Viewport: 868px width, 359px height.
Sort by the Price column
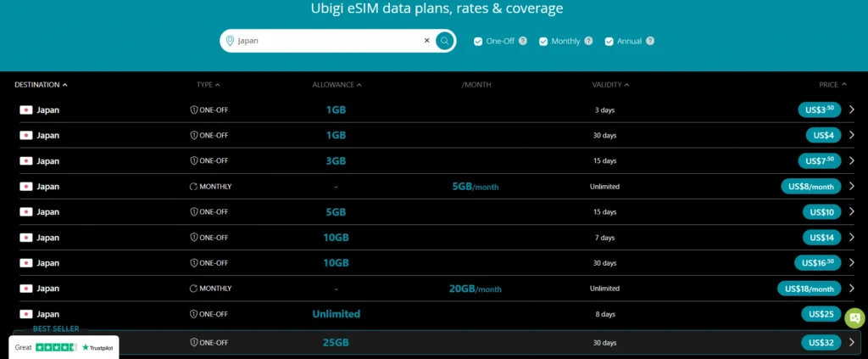[832, 85]
